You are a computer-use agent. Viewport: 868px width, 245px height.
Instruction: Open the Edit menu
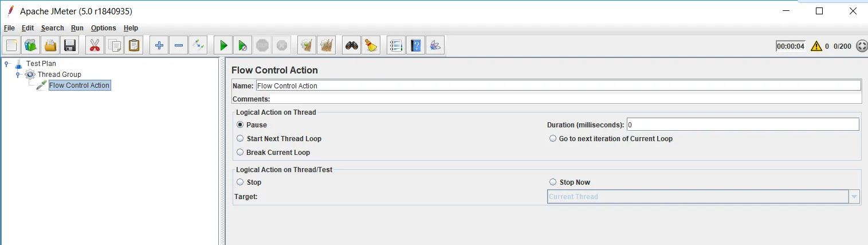28,28
